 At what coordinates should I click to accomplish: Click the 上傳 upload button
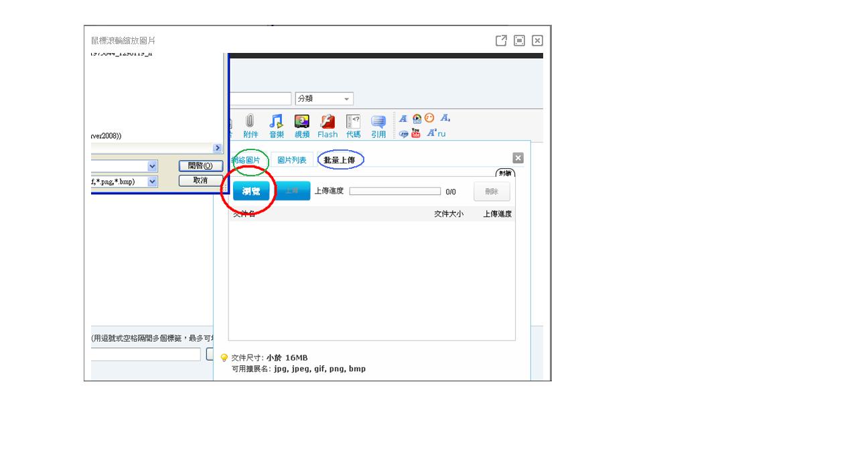point(293,191)
